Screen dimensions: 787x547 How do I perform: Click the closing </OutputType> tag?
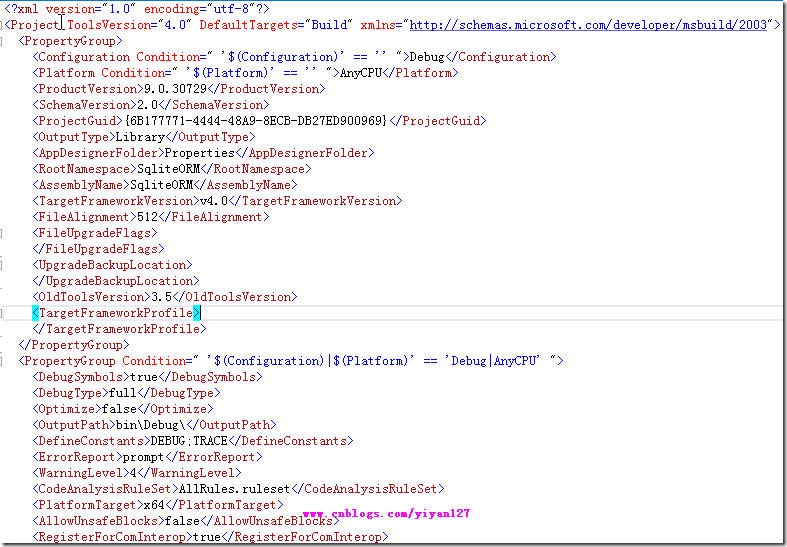click(x=210, y=137)
